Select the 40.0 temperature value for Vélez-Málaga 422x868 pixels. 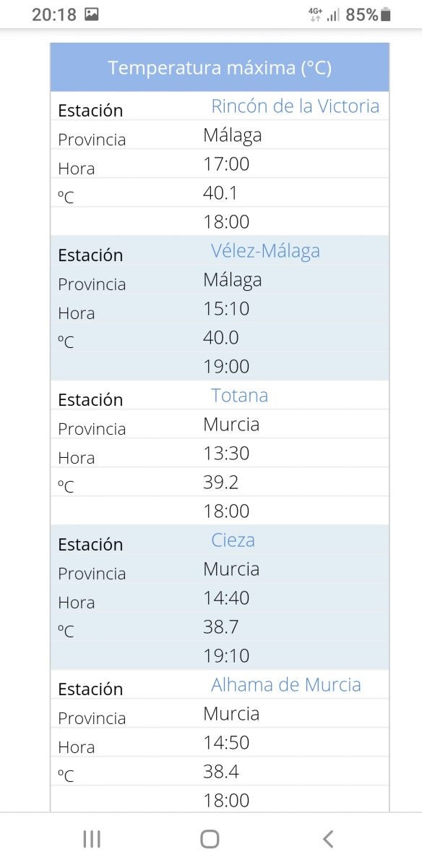pyautogui.click(x=220, y=338)
